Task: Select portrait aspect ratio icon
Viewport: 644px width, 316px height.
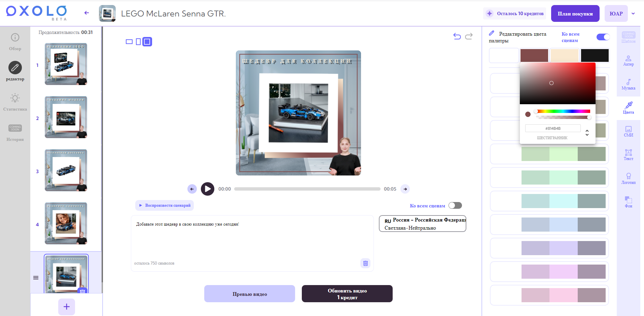Action: [138, 42]
